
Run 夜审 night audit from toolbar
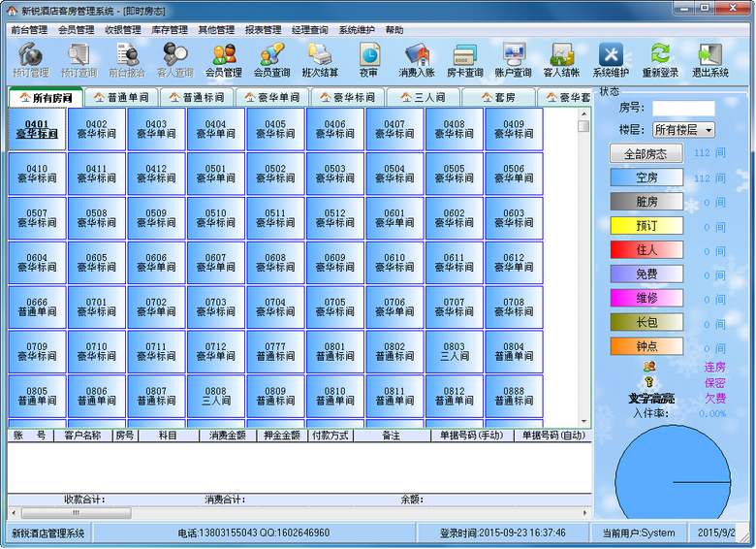(368, 60)
